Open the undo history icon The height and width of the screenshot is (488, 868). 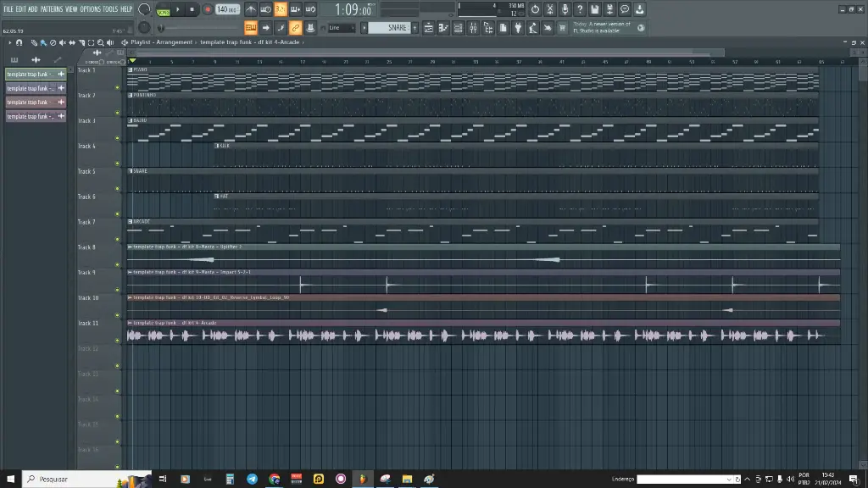tap(535, 9)
